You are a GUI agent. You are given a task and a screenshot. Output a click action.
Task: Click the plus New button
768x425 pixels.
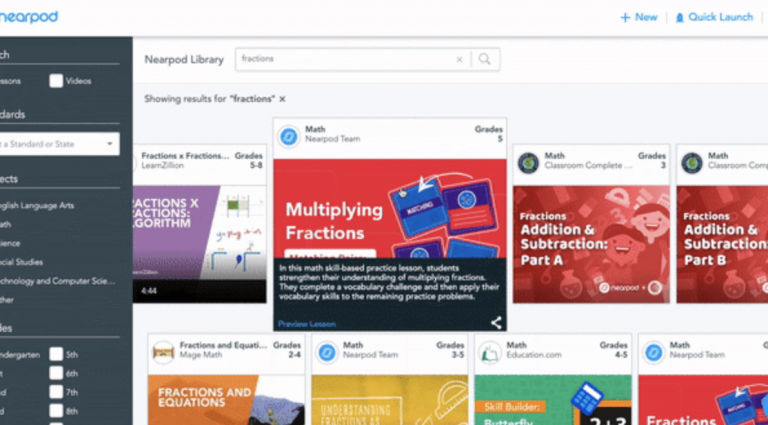click(x=639, y=17)
